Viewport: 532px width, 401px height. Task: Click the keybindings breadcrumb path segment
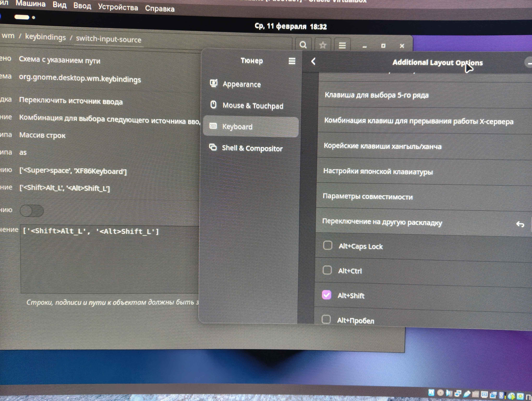(x=45, y=37)
